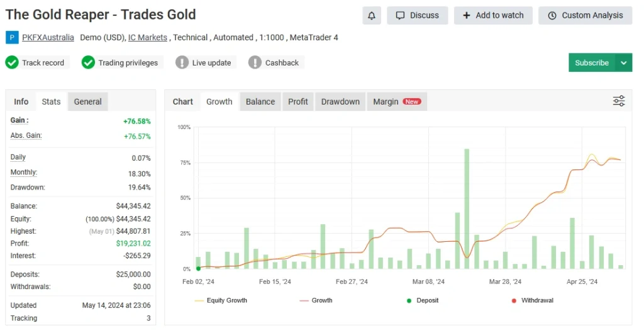Viewport: 644px width, 330px height.
Task: Open the Subscribe dropdown arrow
Action: tap(623, 63)
